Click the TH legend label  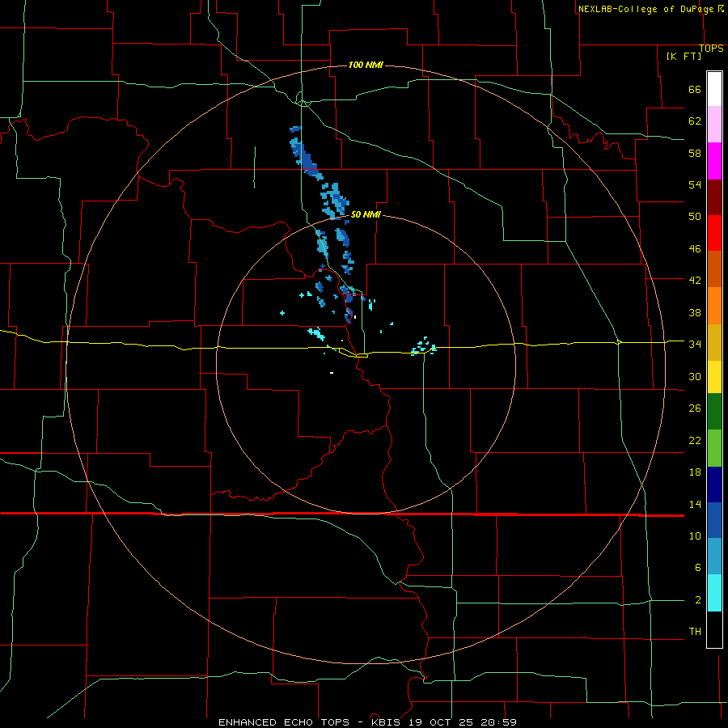coord(695,632)
